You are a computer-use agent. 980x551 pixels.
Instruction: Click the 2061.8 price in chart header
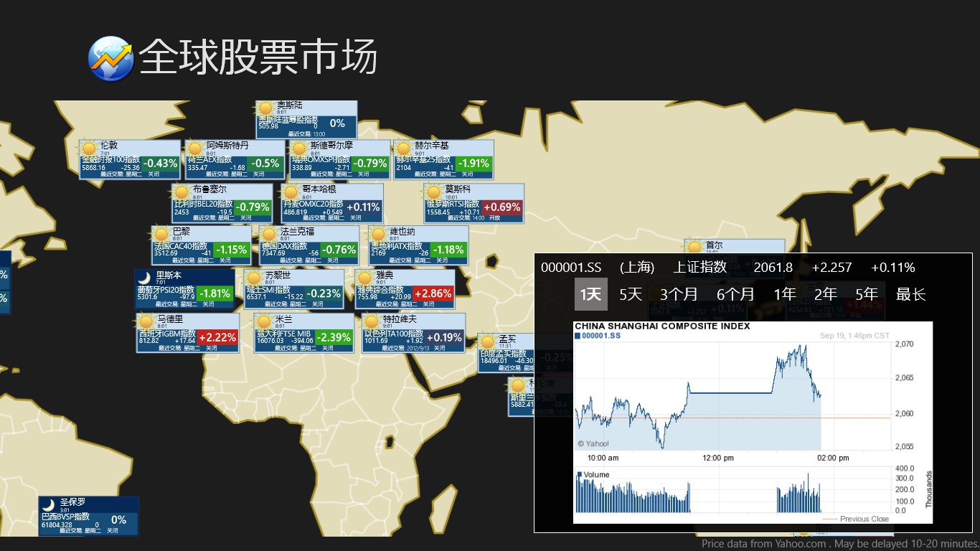click(x=773, y=268)
